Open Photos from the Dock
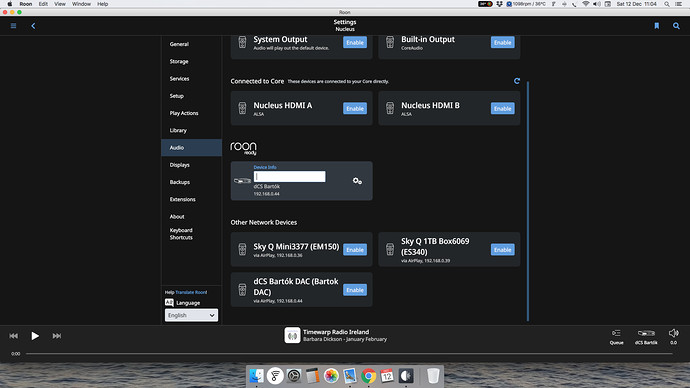 (x=331, y=376)
